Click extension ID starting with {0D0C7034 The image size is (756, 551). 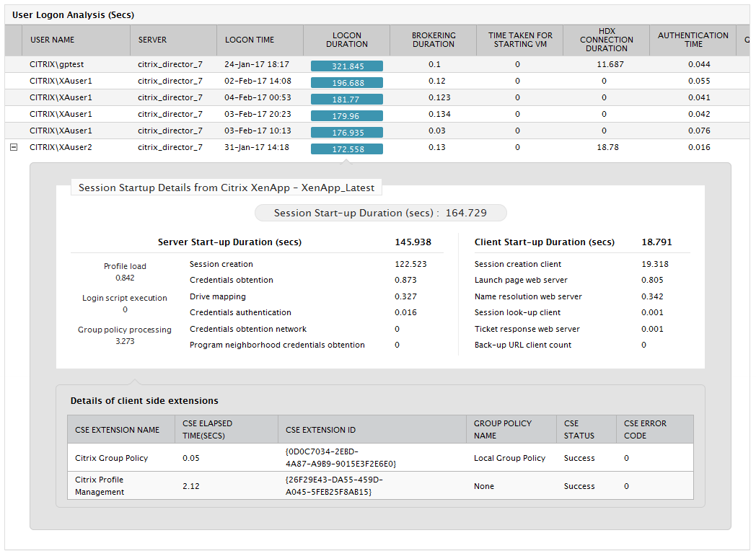click(341, 457)
